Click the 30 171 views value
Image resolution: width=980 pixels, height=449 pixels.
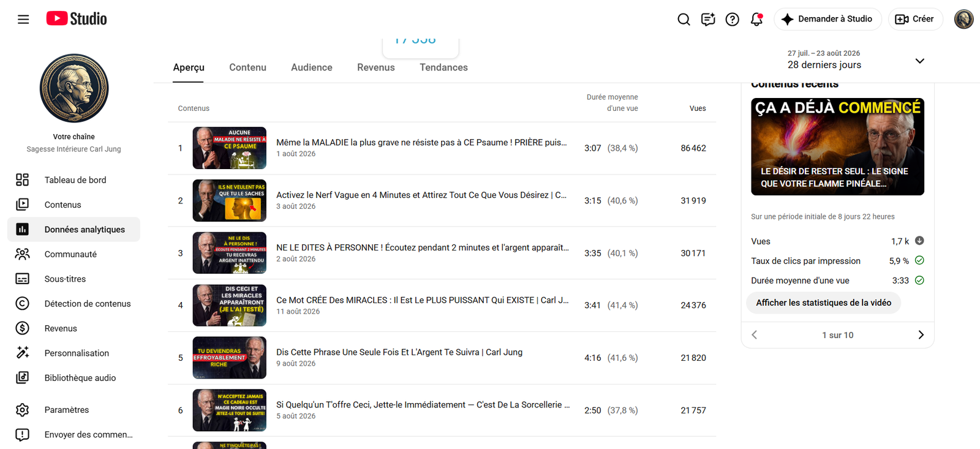click(693, 253)
